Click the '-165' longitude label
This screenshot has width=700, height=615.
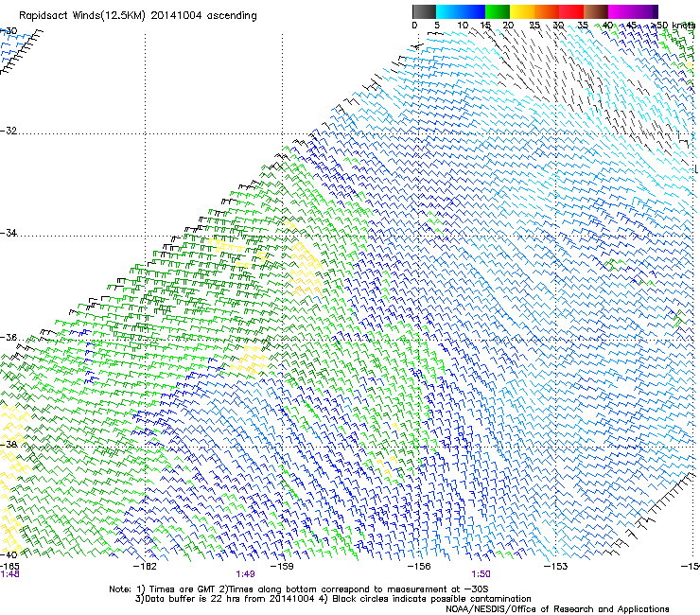point(9,567)
